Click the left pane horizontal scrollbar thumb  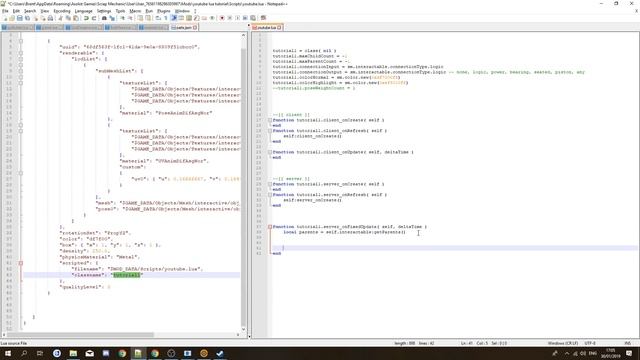tap(80, 335)
